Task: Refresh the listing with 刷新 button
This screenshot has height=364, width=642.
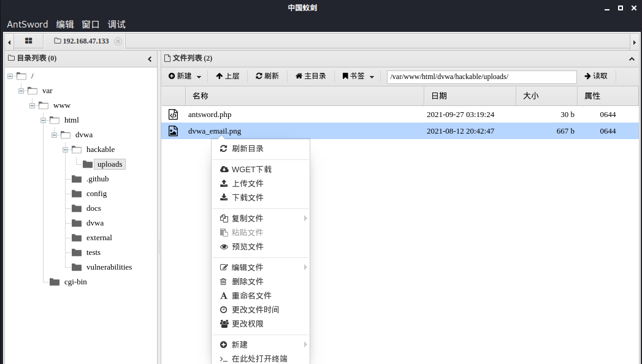Action: click(267, 76)
